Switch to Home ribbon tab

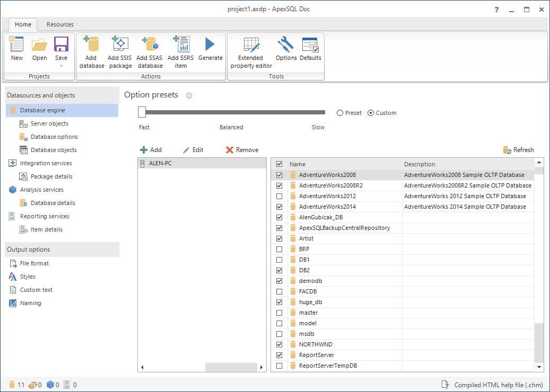23,24
